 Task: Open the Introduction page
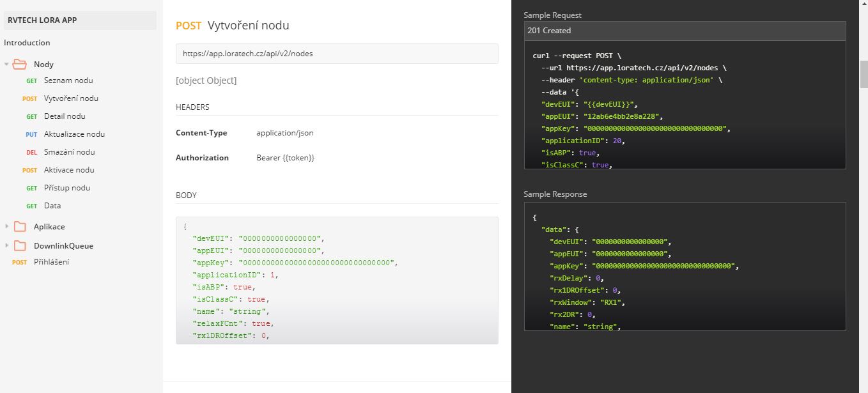[x=27, y=43]
